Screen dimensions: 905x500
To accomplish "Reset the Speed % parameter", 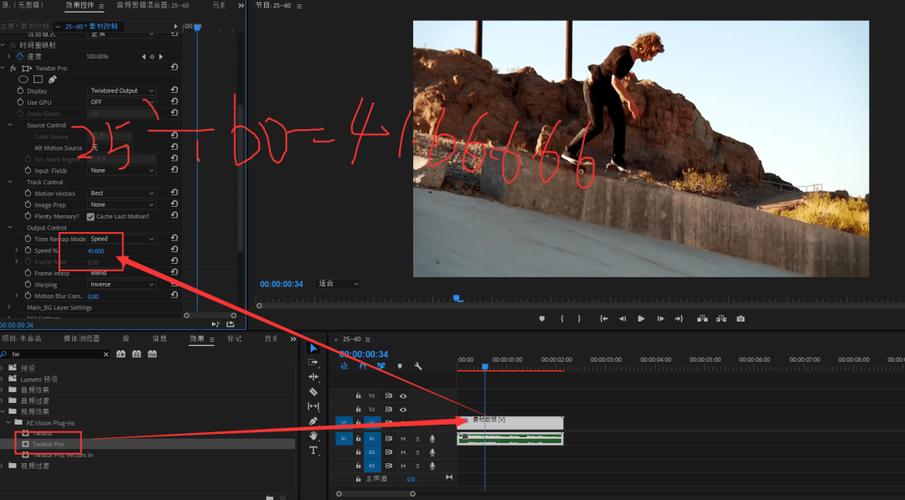I will [174, 249].
